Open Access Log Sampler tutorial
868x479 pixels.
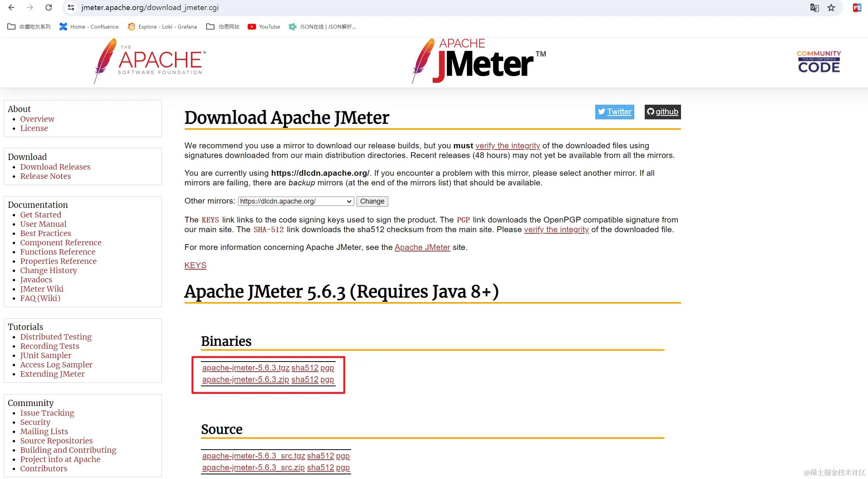[56, 365]
